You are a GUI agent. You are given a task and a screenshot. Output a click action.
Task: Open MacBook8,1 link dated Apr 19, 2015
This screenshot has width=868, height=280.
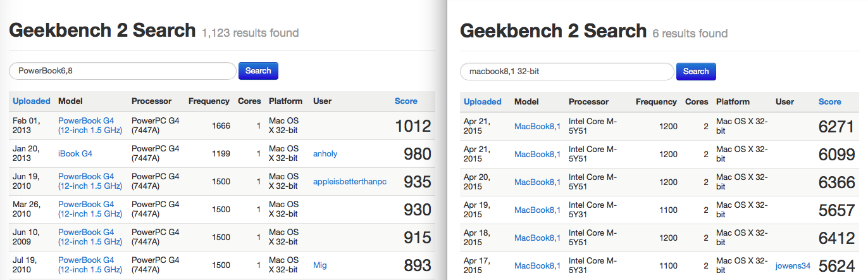coord(538,210)
